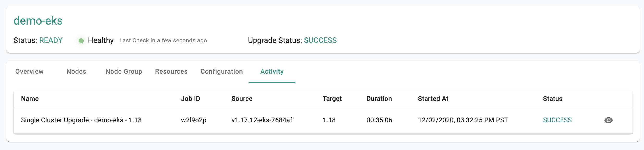This screenshot has height=150, width=644.
Task: Go to the Configuration tab
Action: (222, 72)
